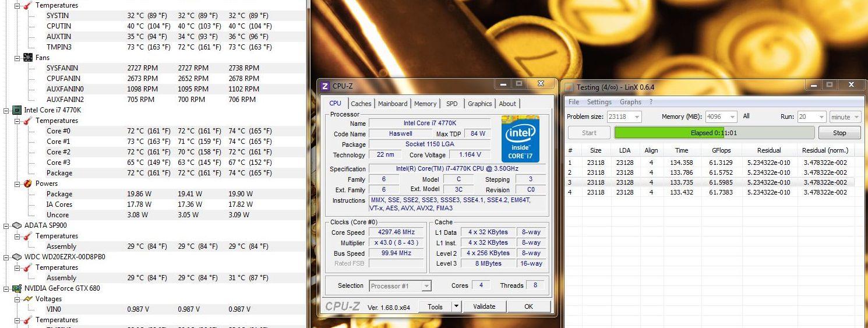
Task: Collapse the NVIDIA GeForce GTX 680 node
Action: pos(6,288)
